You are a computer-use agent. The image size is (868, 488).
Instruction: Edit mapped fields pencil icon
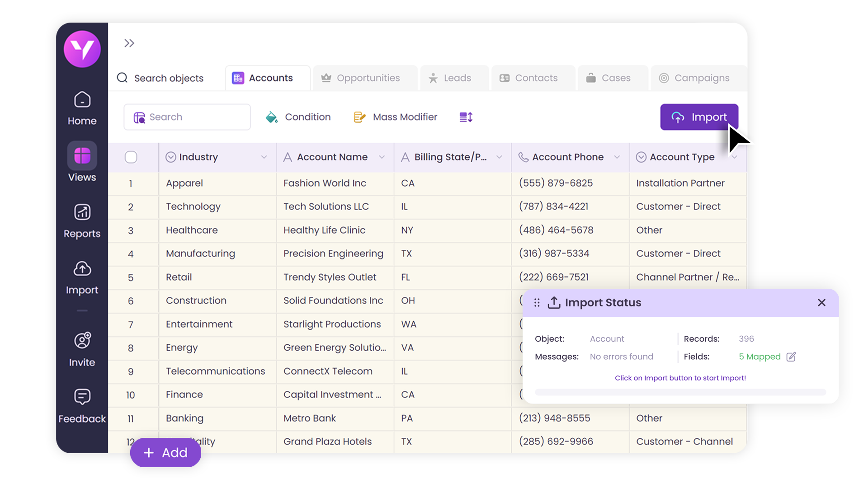point(791,357)
